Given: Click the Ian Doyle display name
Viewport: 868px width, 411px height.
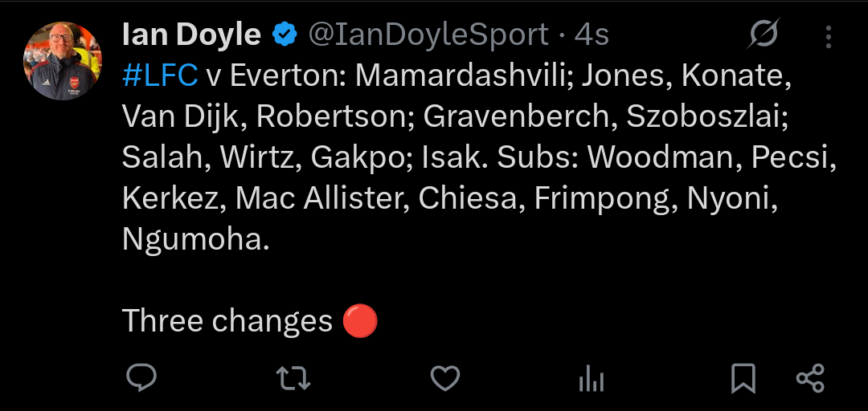Looking at the screenshot, I should point(191,35).
